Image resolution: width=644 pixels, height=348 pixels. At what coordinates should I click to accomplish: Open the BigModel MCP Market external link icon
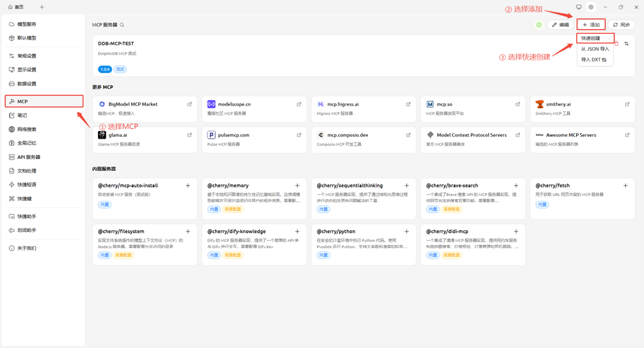[189, 104]
